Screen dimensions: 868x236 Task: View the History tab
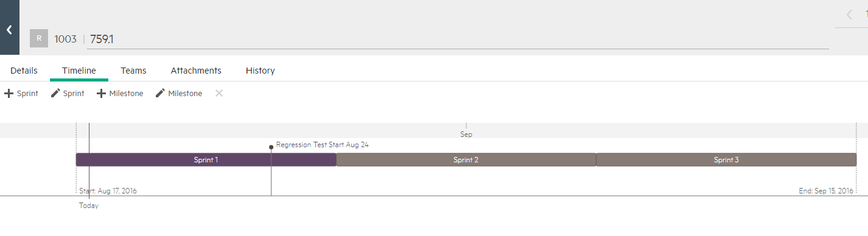(x=261, y=71)
